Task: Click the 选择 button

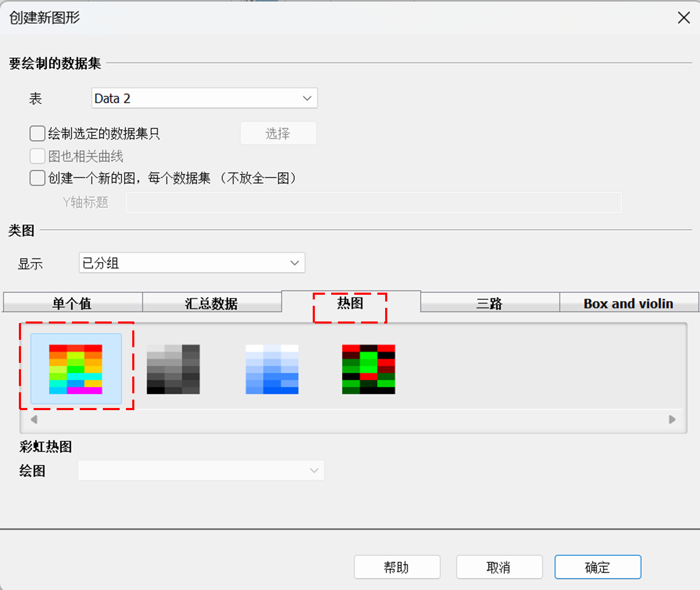Action: (x=278, y=133)
